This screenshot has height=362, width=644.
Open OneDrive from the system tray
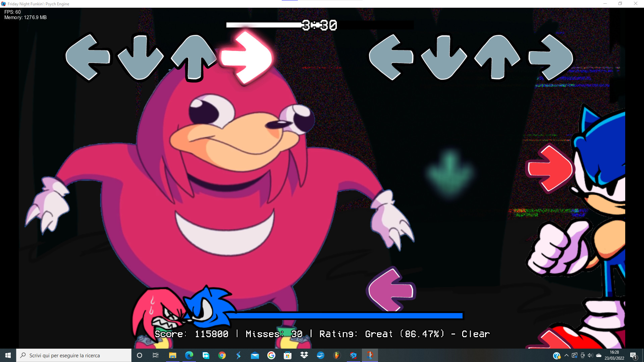598,355
